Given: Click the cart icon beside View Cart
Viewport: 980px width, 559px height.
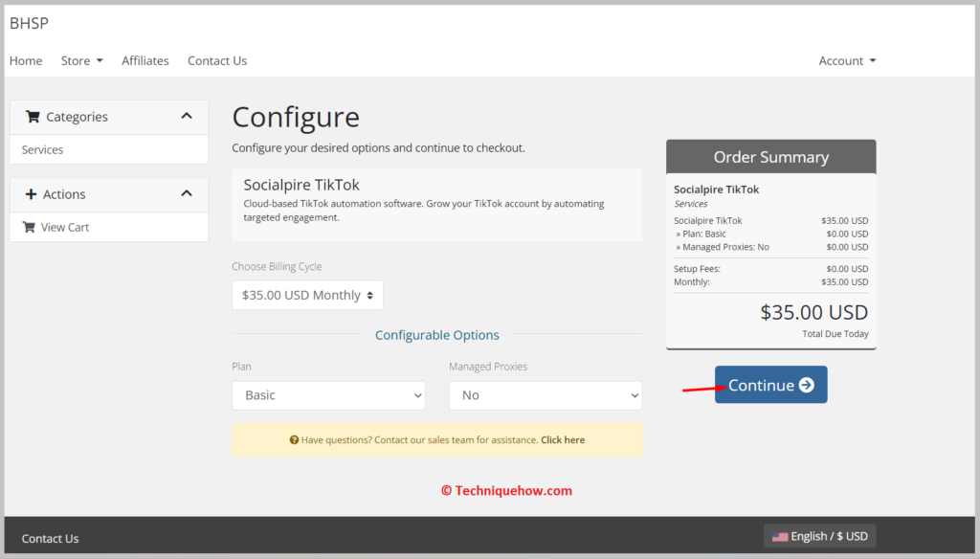Looking at the screenshot, I should tap(29, 227).
